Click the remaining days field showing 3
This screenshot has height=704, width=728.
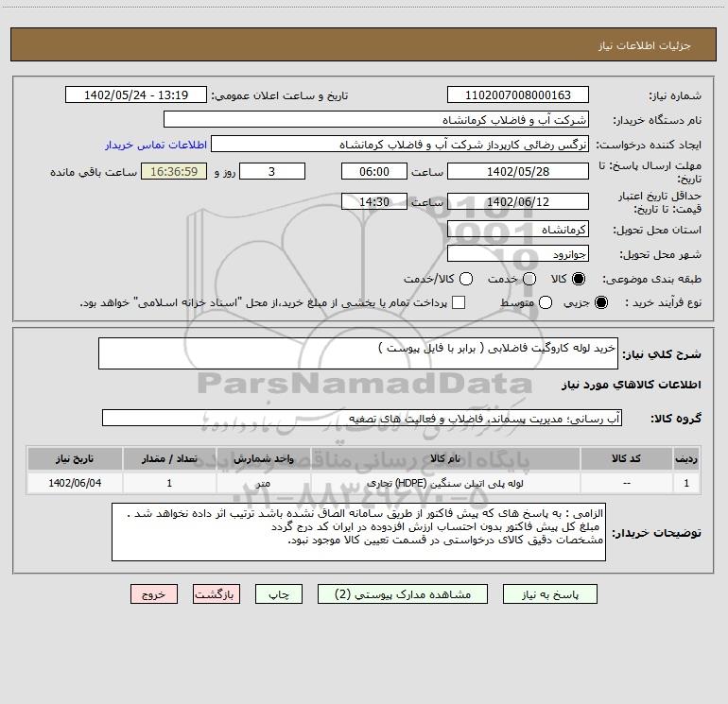272,172
